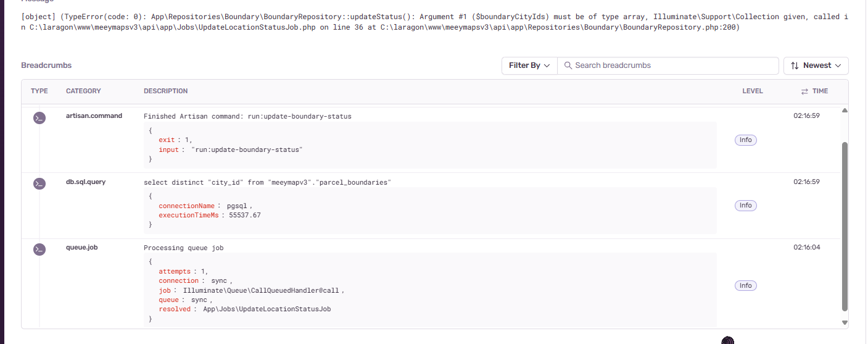Click the queue.job terminal icon

(x=39, y=249)
